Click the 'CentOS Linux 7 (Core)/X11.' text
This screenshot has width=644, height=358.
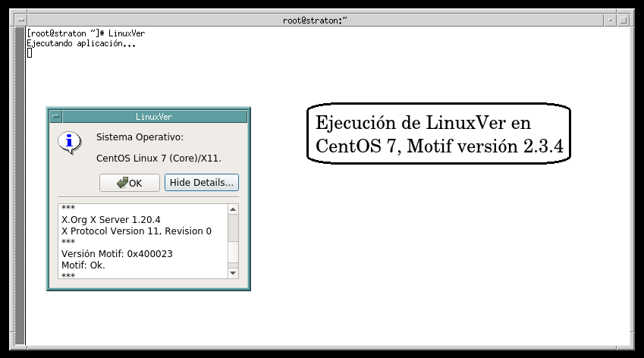point(159,158)
